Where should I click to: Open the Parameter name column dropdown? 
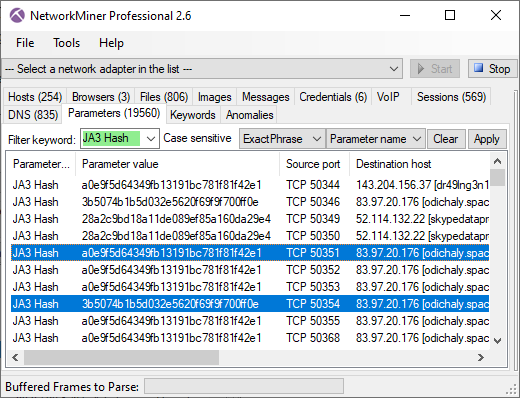pyautogui.click(x=376, y=139)
